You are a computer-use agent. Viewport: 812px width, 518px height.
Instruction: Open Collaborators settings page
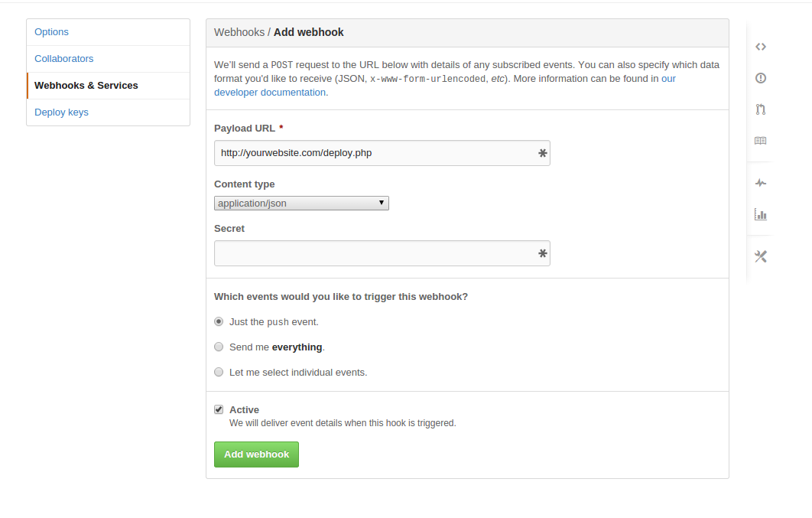click(64, 59)
